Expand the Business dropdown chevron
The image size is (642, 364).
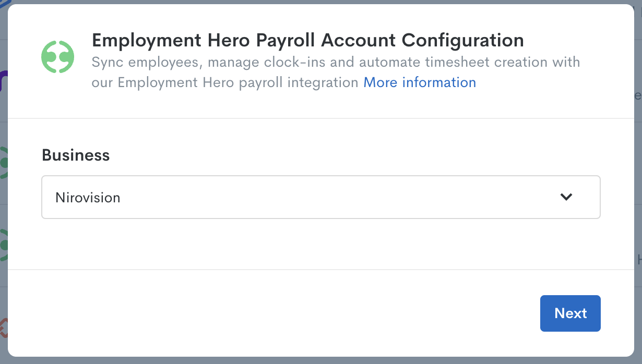(566, 197)
